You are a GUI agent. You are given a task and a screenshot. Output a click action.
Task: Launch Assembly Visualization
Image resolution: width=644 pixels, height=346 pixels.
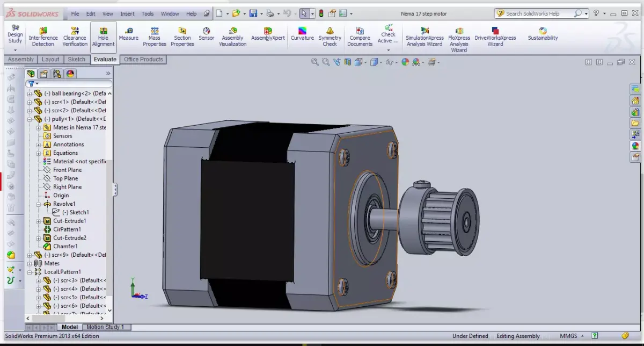(232, 36)
